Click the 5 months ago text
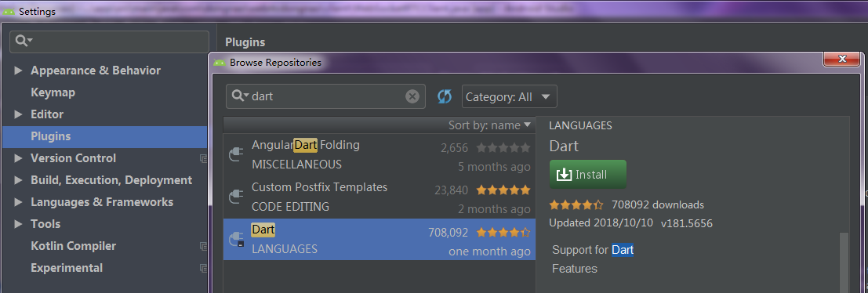The image size is (868, 293). pyautogui.click(x=494, y=167)
